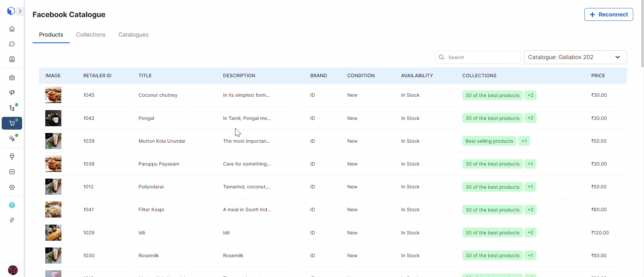Open the integrations plug icon
Screen dimensions: 644x277
tap(12, 156)
